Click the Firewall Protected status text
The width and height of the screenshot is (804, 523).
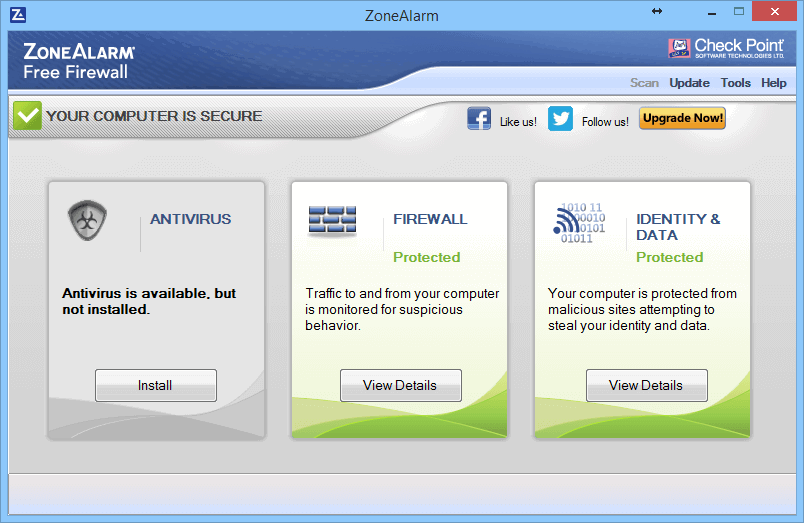427,257
